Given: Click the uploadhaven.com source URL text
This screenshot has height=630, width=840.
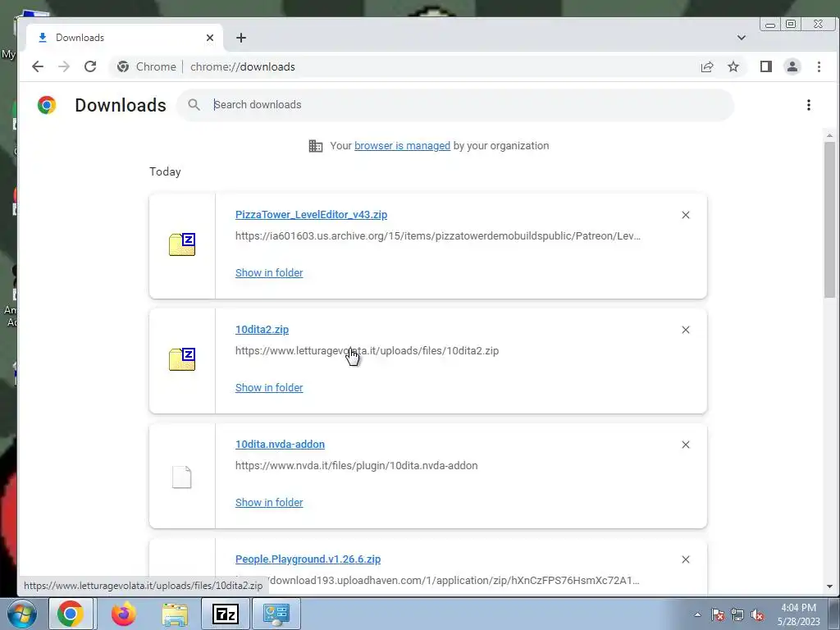Looking at the screenshot, I should pyautogui.click(x=453, y=580).
